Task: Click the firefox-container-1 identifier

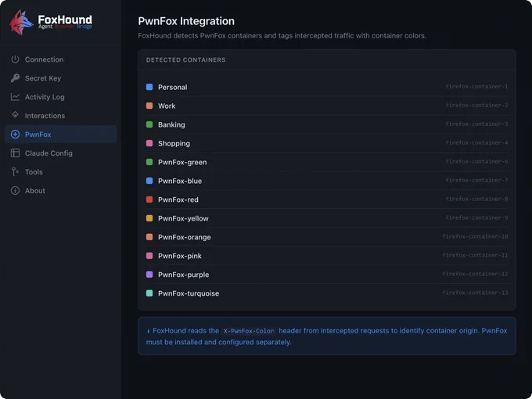Action: (476, 87)
